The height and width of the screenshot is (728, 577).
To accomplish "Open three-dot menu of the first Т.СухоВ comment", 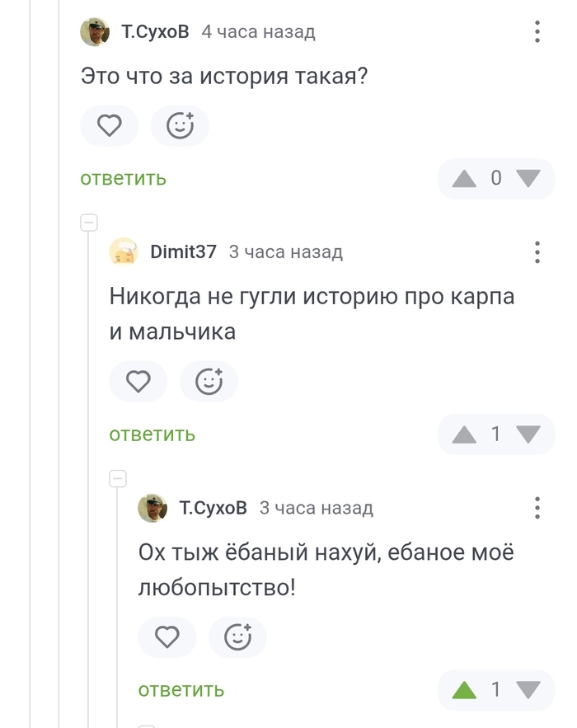I will [537, 32].
